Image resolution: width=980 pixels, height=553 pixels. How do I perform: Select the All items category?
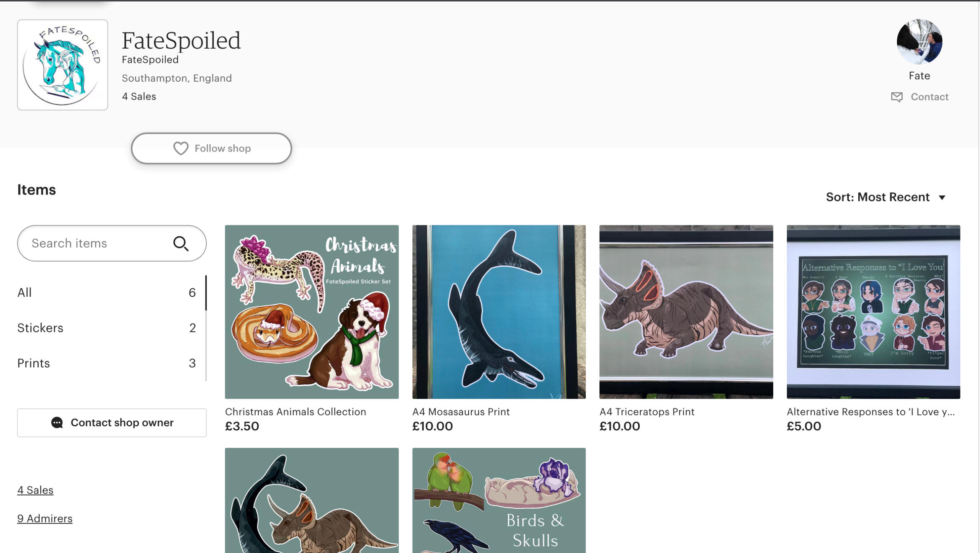tap(24, 293)
